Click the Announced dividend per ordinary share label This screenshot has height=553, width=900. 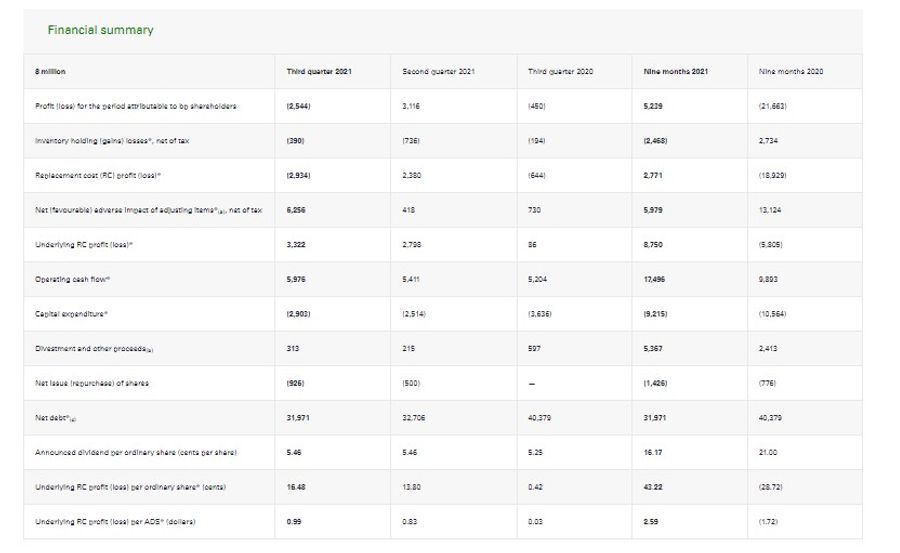pyautogui.click(x=135, y=453)
